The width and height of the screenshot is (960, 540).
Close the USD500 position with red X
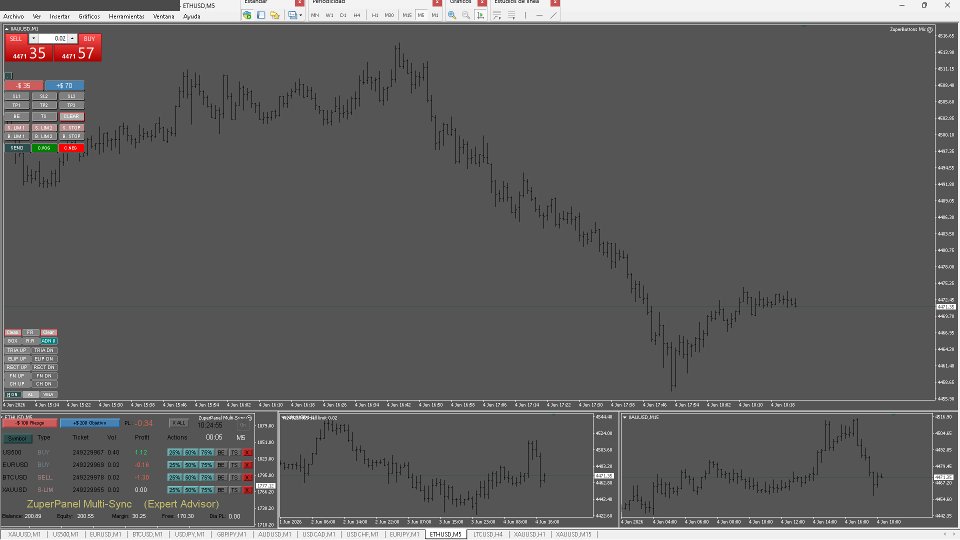pyautogui.click(x=247, y=452)
